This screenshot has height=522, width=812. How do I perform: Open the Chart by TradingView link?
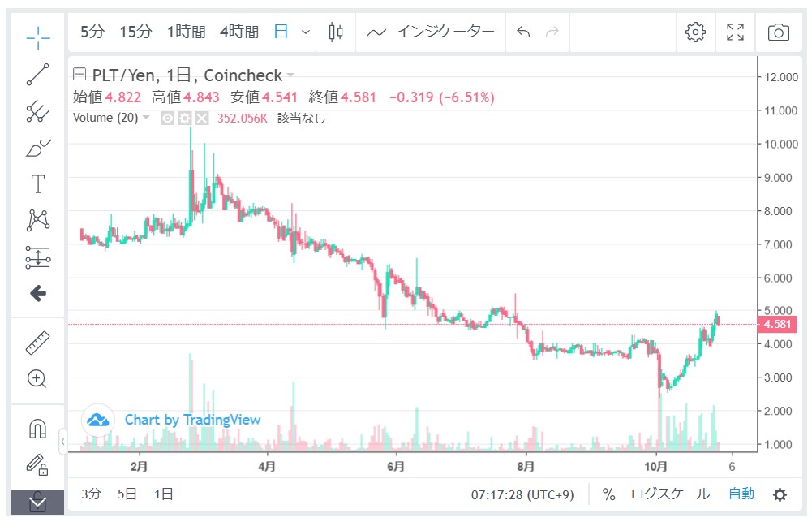(191, 420)
